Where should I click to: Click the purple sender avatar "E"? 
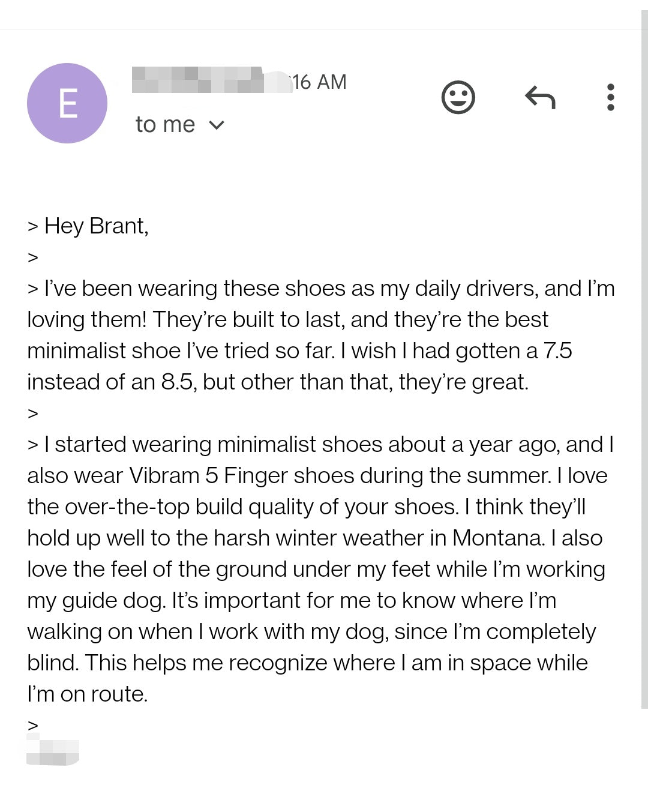[67, 103]
